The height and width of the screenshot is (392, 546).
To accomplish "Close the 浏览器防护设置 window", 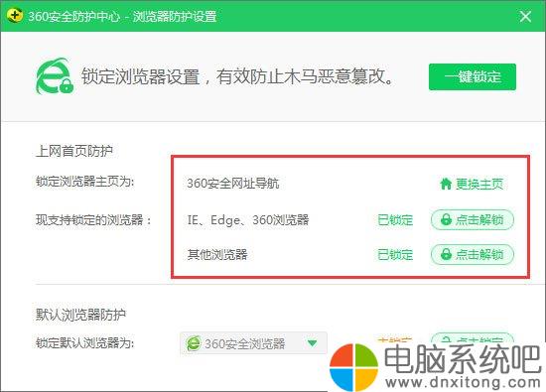I will 525,16.
